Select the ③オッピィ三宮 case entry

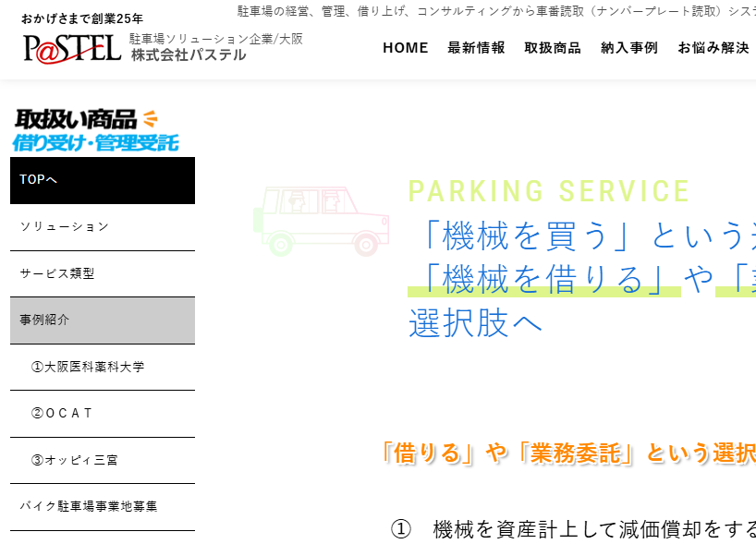(x=103, y=460)
